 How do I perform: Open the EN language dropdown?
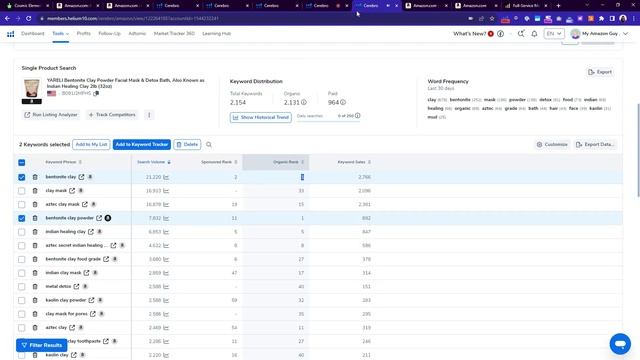[x=554, y=34]
